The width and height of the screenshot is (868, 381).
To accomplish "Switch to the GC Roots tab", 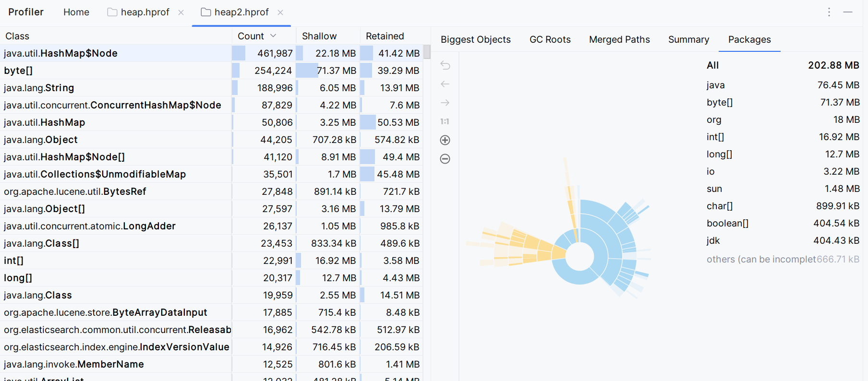I will 550,39.
